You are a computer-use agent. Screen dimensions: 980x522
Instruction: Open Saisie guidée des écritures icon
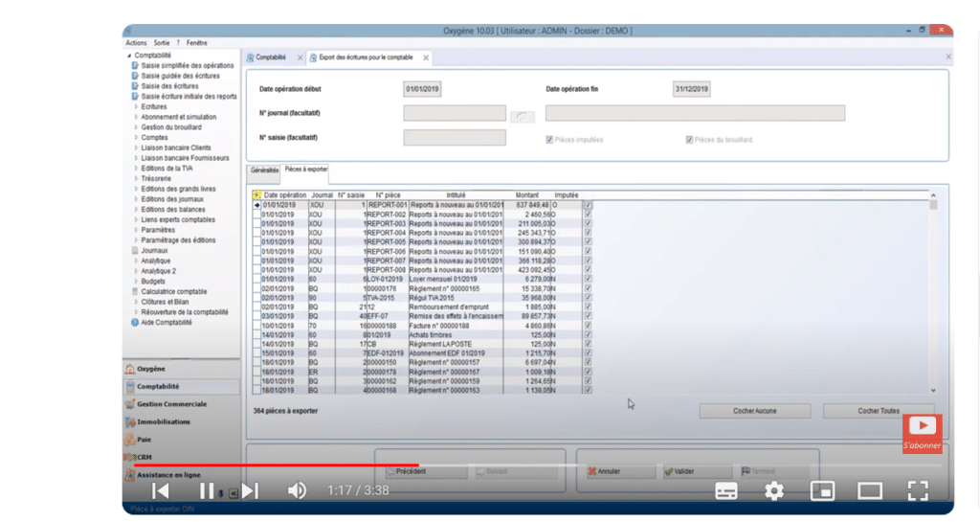coord(134,76)
